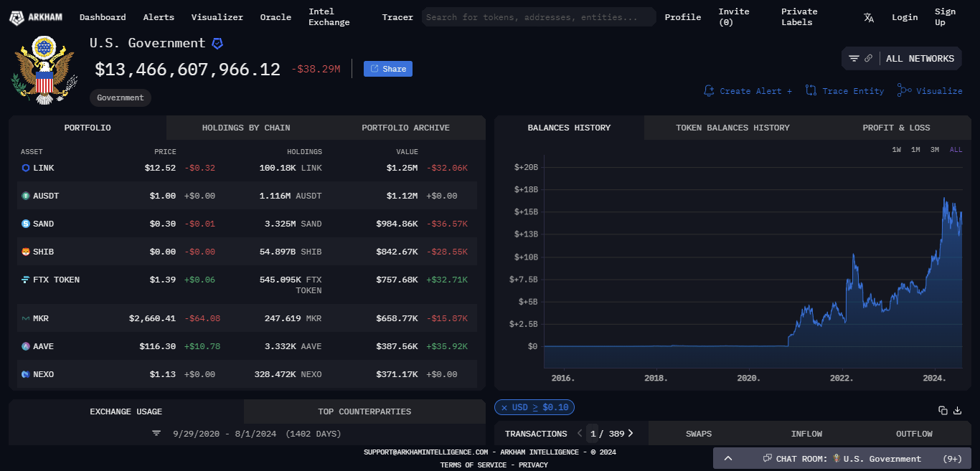Image resolution: width=980 pixels, height=471 pixels.
Task: Select the 1M chart range
Action: pos(915,150)
